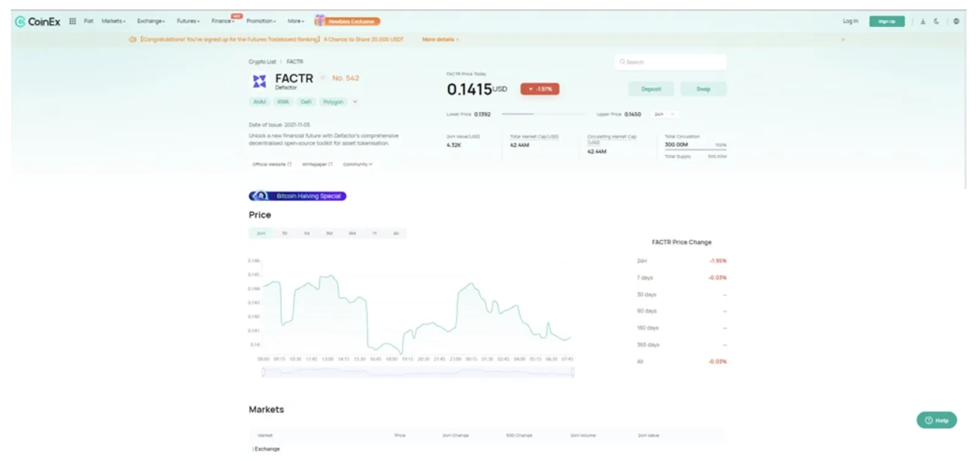Select the 1M chart range tab
980x461 pixels.
(307, 233)
